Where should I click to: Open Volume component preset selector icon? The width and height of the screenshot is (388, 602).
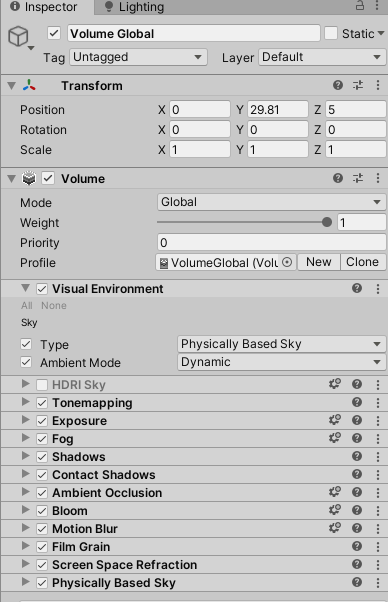358,178
